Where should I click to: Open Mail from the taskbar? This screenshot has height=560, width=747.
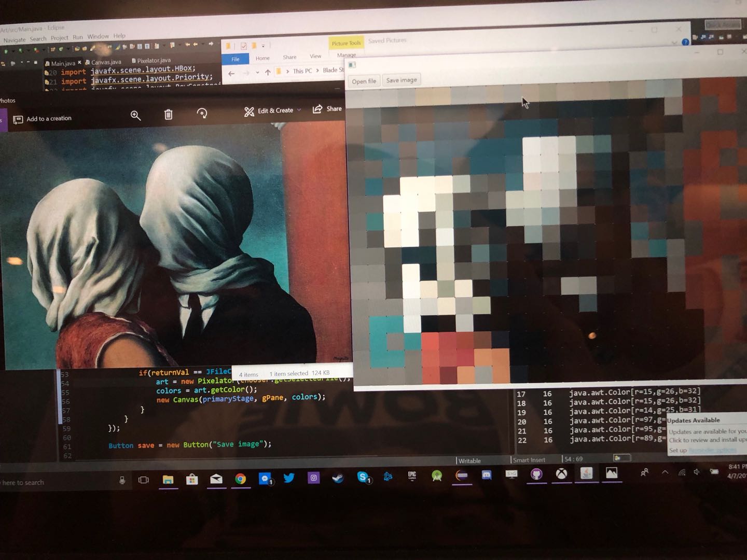[216, 479]
